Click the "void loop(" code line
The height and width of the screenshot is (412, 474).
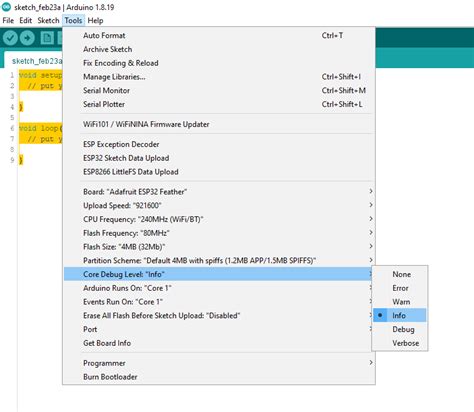pyautogui.click(x=41, y=128)
